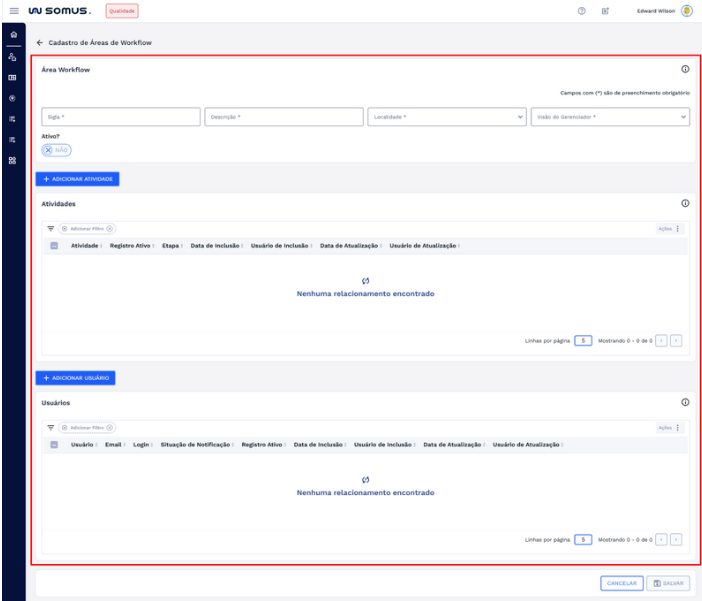Click the Adicionar Atividade button
The height and width of the screenshot is (601, 702).
click(78, 178)
